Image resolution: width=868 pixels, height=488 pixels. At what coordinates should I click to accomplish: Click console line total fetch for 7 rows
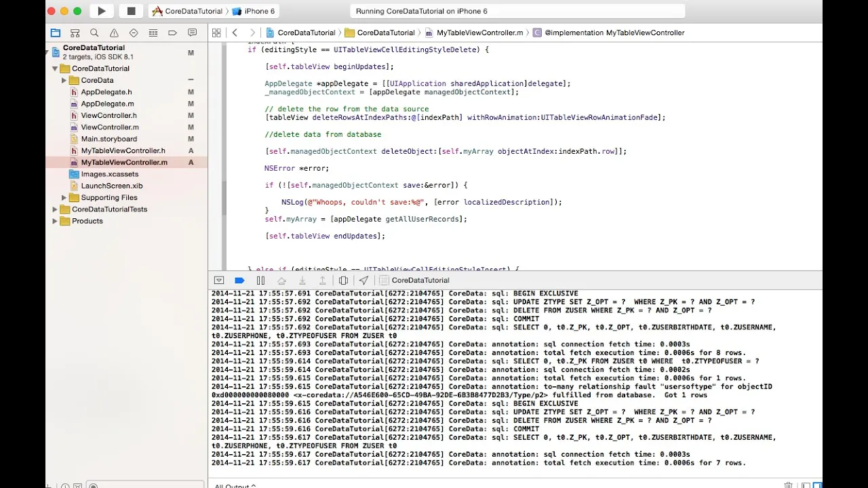478,463
